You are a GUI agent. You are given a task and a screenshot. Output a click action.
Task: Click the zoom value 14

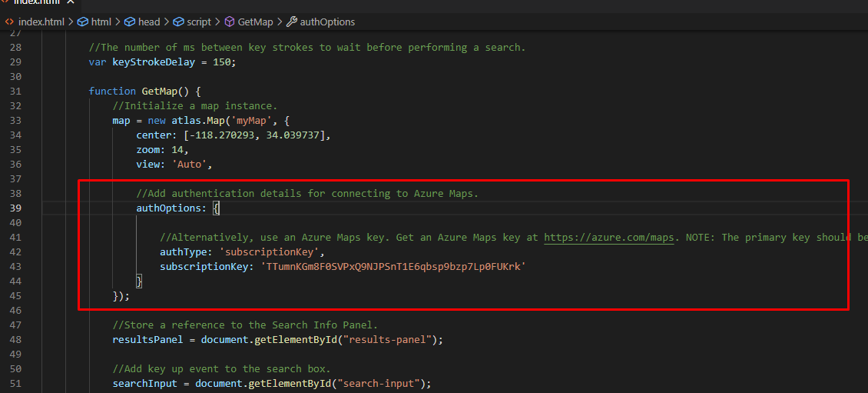pyautogui.click(x=177, y=150)
